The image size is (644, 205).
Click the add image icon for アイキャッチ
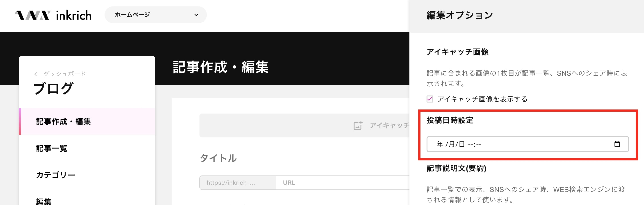358,125
